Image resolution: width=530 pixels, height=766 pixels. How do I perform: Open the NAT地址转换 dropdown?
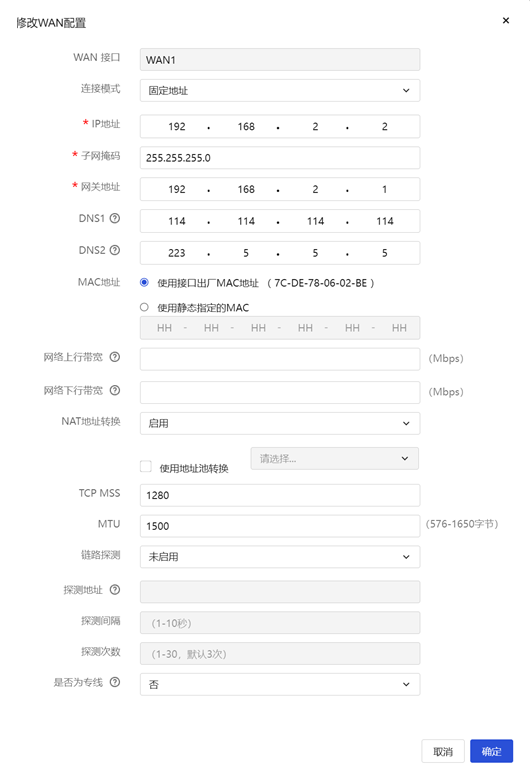coord(280,423)
